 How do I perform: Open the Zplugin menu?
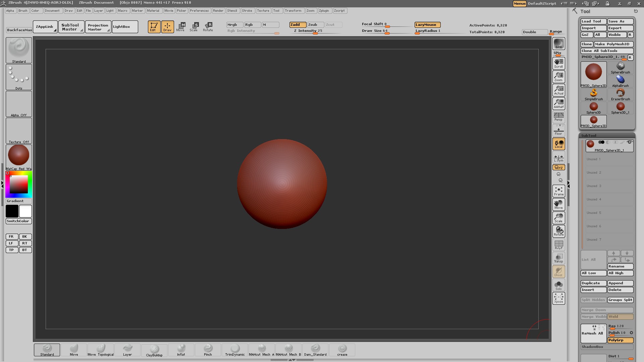click(x=324, y=11)
